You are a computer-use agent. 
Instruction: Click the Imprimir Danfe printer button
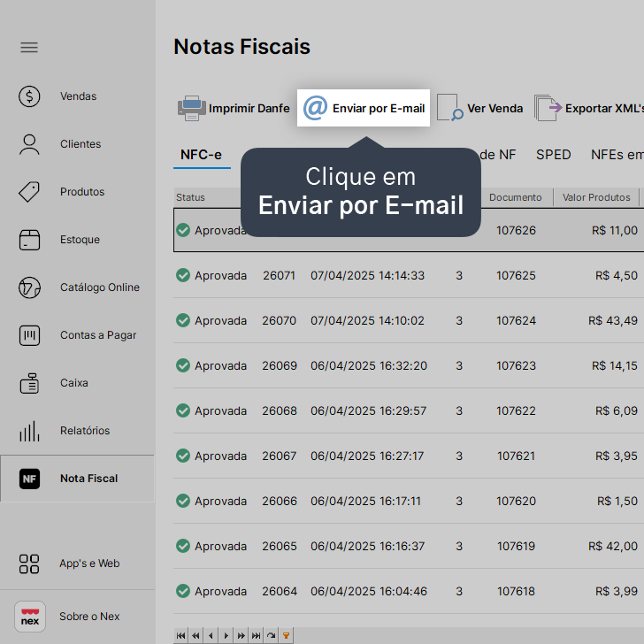234,109
